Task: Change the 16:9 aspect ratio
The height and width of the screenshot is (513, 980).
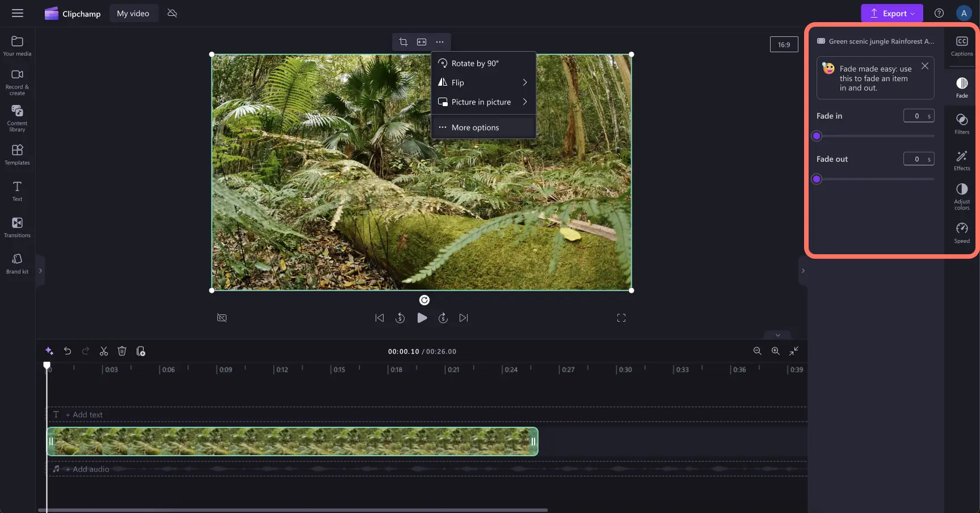Action: pos(784,44)
